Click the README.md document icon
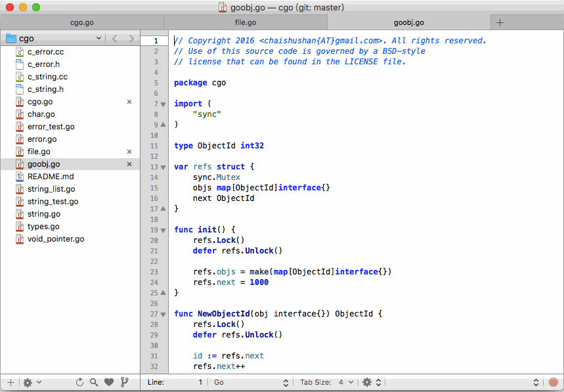This screenshot has width=564, height=392. tap(20, 177)
